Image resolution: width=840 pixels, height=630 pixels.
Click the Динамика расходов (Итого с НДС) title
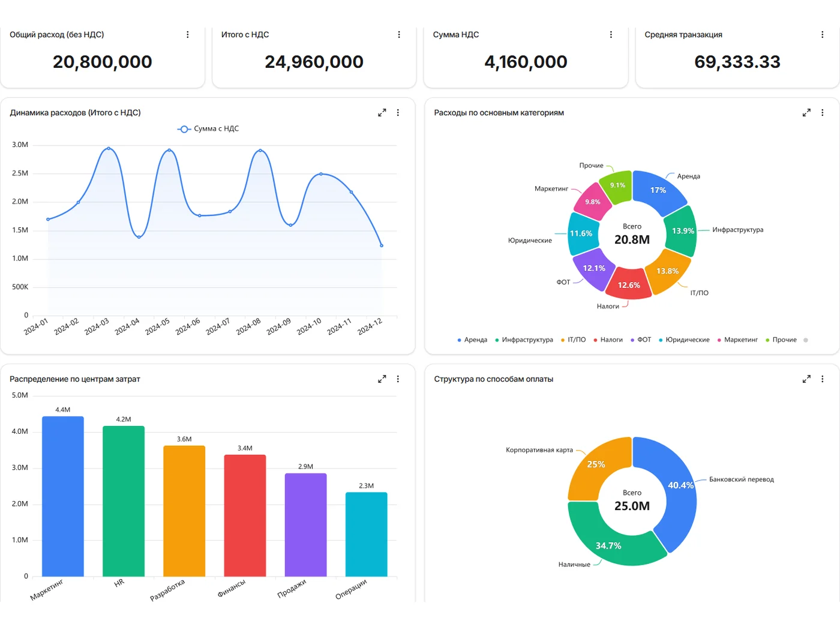click(76, 113)
